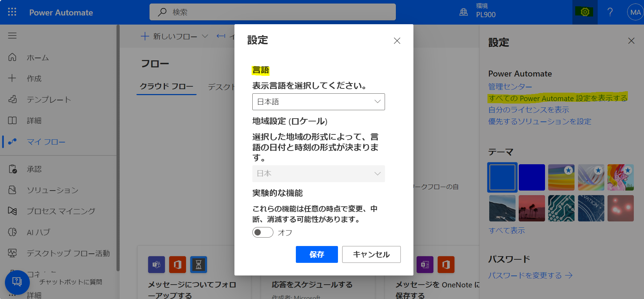
Task: Click the Power Automate title
Action: 61,13
